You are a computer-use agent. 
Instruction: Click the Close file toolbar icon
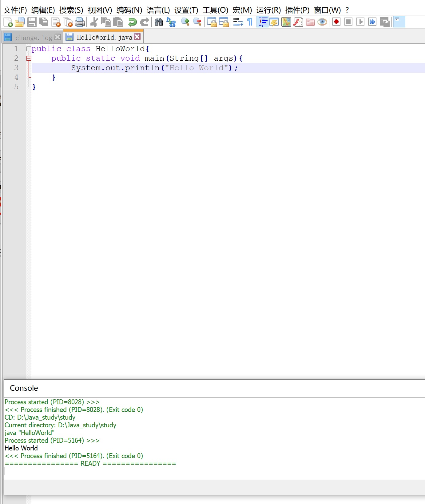point(56,22)
